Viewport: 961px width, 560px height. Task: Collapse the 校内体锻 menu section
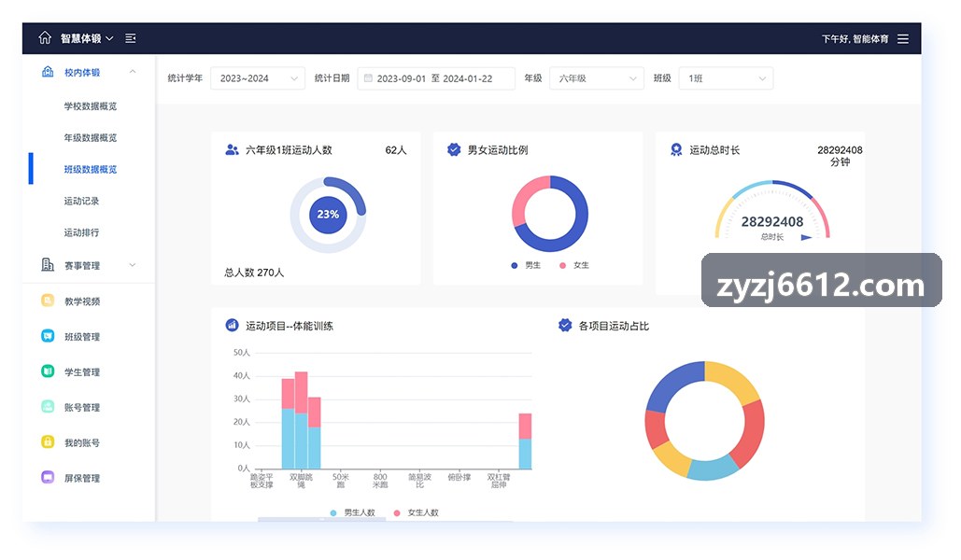(x=133, y=72)
